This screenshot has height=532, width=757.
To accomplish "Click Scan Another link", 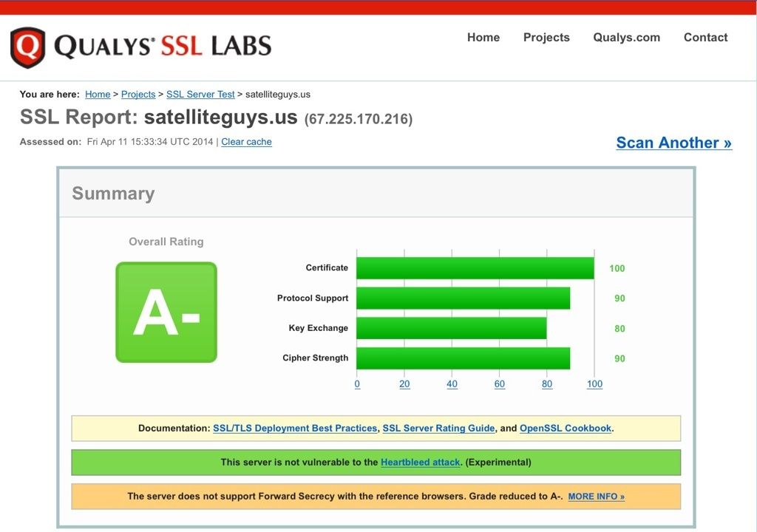I will (x=674, y=143).
